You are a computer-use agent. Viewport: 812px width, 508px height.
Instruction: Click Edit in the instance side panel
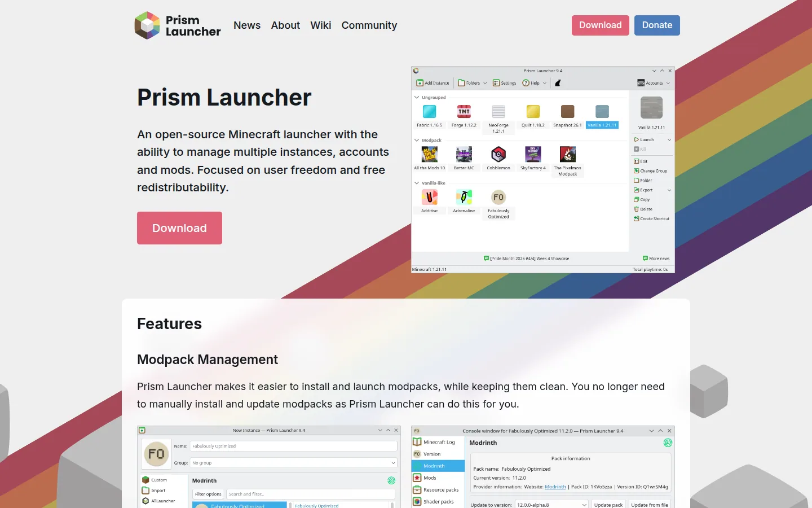coord(641,161)
